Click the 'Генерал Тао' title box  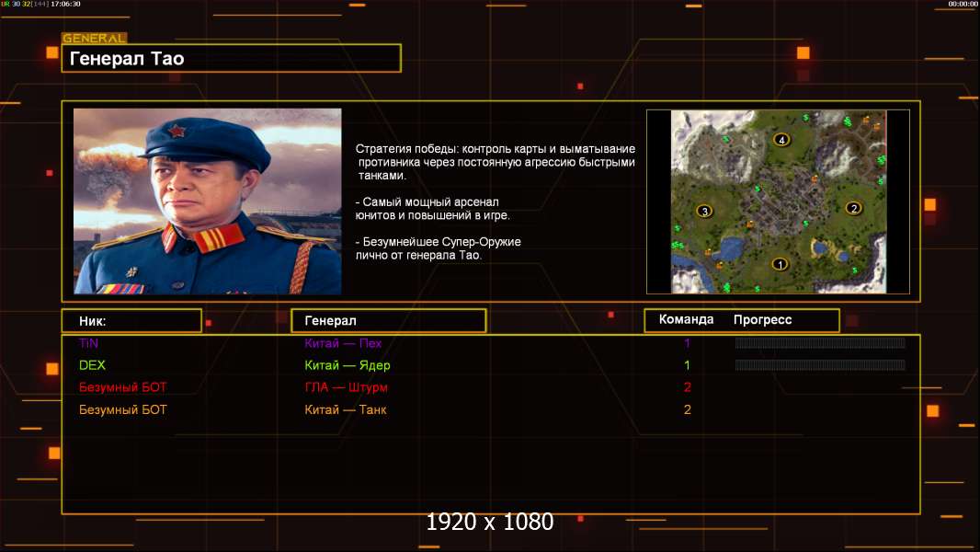232,58
